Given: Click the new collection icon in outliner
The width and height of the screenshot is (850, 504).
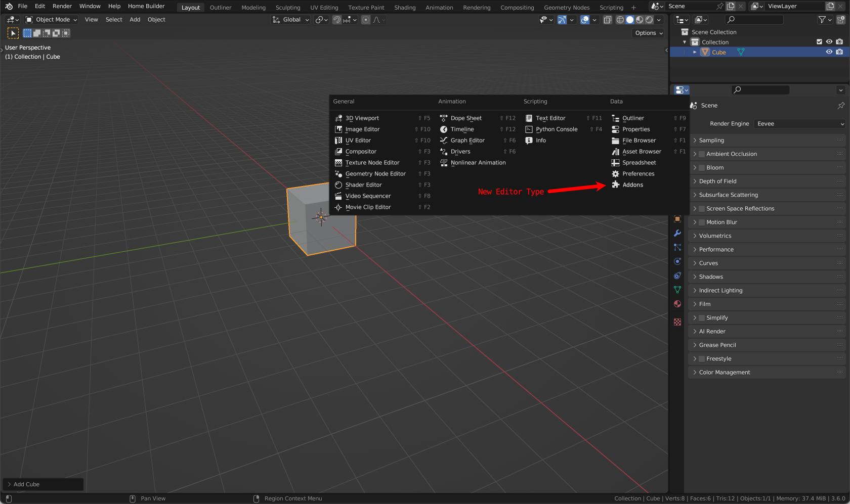Looking at the screenshot, I should click(x=840, y=20).
